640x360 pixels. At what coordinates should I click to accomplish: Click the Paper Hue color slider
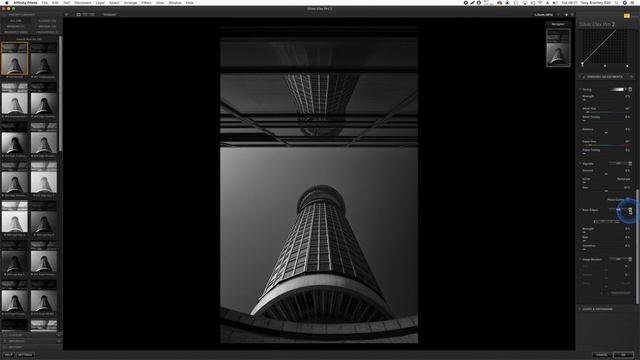(x=606, y=145)
